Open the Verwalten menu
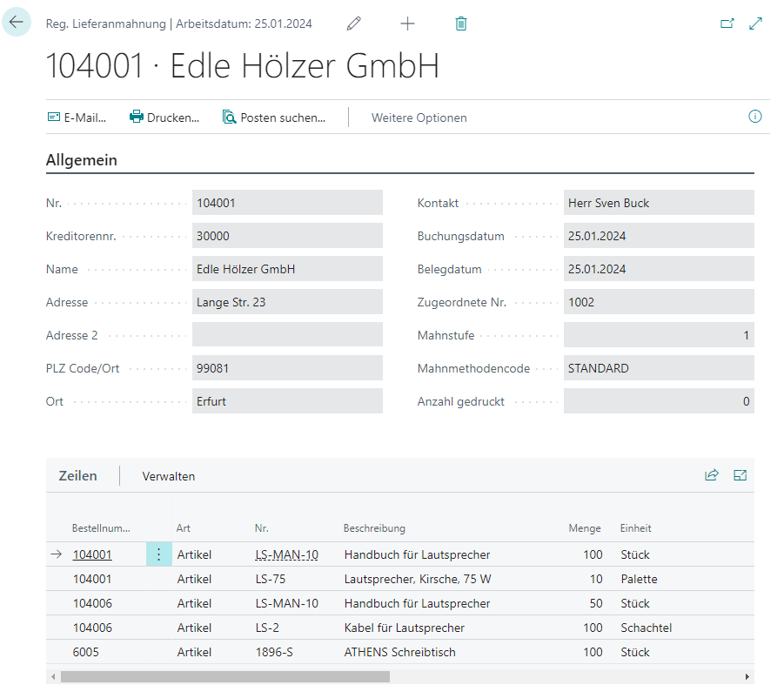 [x=169, y=476]
